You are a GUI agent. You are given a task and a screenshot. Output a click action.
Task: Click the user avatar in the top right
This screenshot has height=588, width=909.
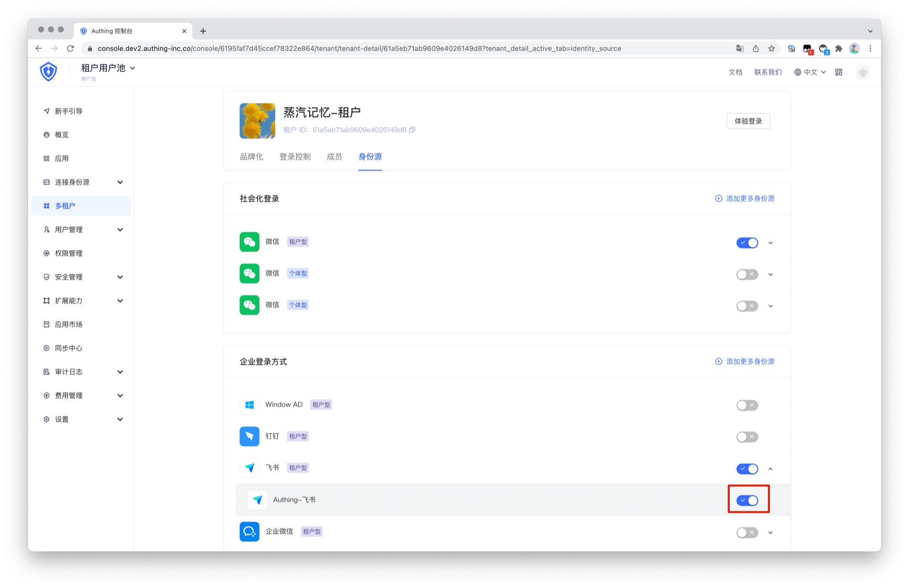coord(863,72)
